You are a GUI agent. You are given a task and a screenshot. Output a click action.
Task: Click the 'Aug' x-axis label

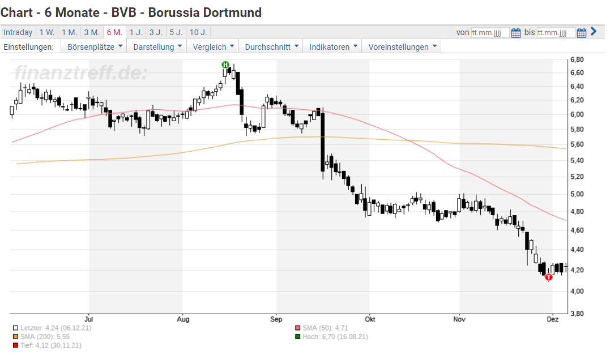tap(183, 319)
